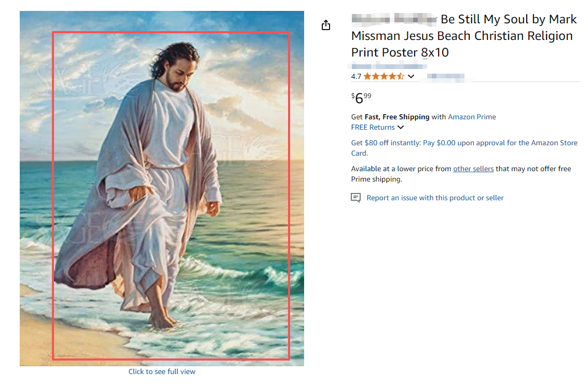Open the FREE Returns link

coord(373,127)
